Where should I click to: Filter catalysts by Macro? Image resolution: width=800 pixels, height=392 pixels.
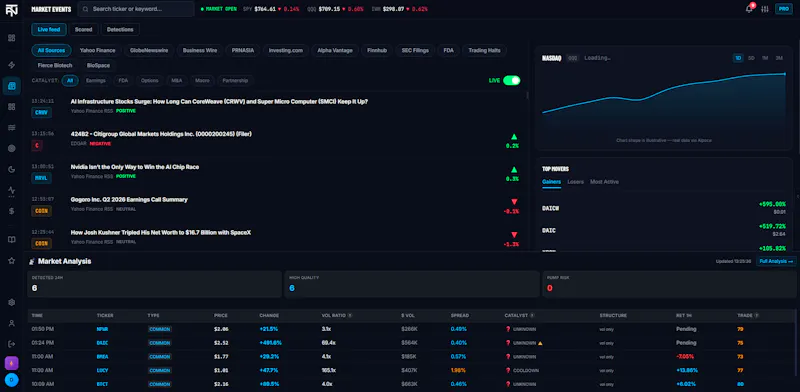point(202,81)
